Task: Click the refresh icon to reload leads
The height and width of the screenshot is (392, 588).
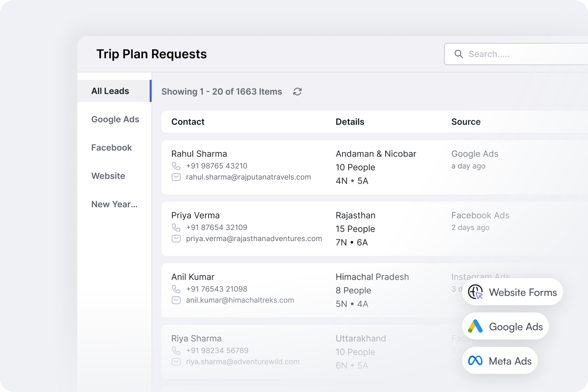Action: coord(297,91)
